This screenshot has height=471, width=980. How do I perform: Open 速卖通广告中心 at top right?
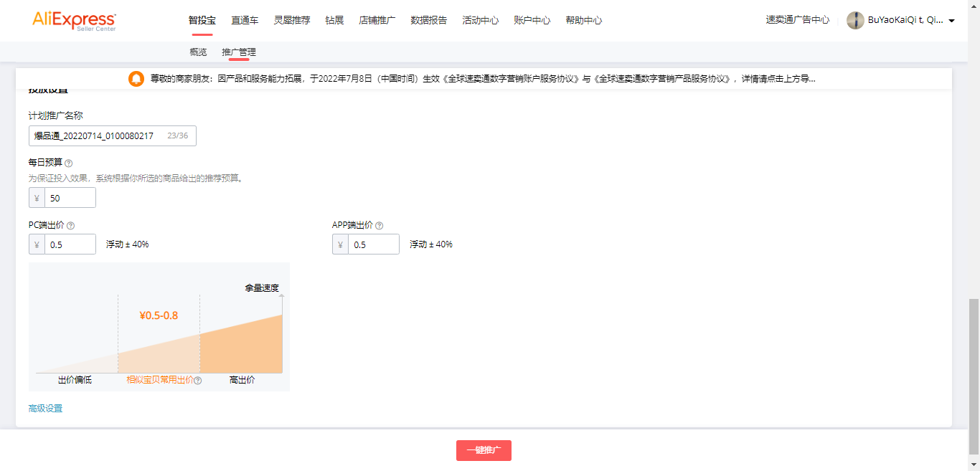(797, 21)
